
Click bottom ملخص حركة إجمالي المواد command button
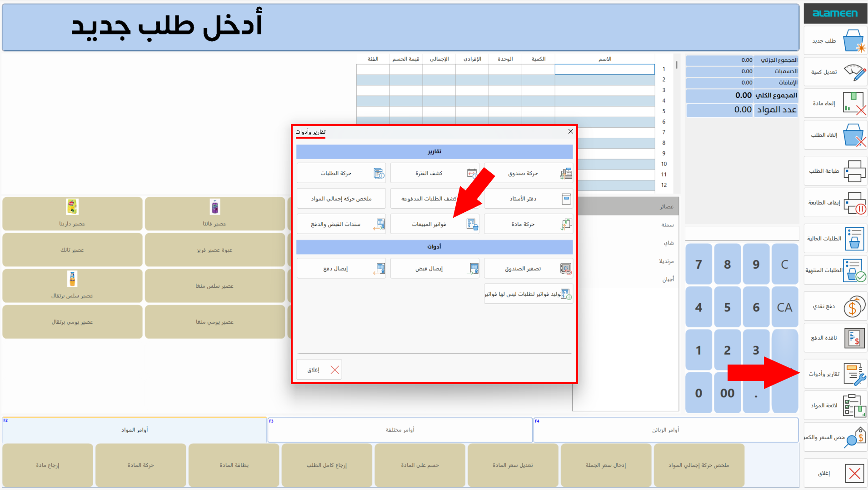point(699,465)
